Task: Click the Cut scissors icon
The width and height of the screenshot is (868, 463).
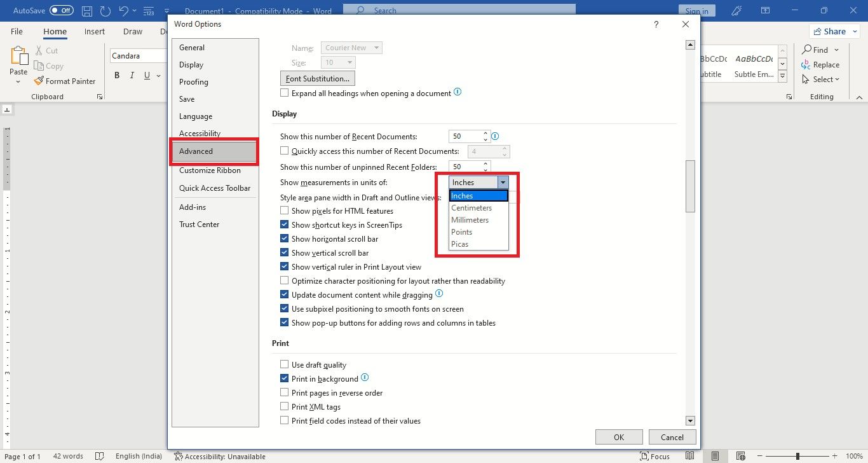Action: click(39, 51)
